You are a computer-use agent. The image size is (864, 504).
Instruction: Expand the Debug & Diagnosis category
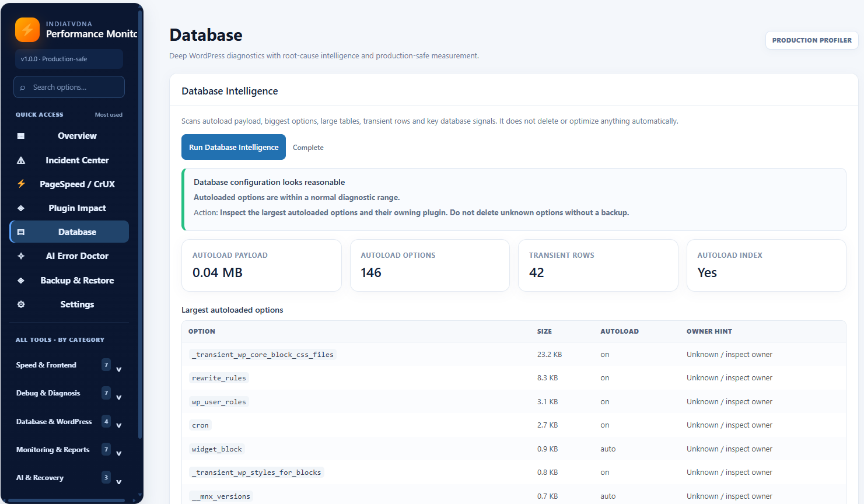pyautogui.click(x=69, y=393)
